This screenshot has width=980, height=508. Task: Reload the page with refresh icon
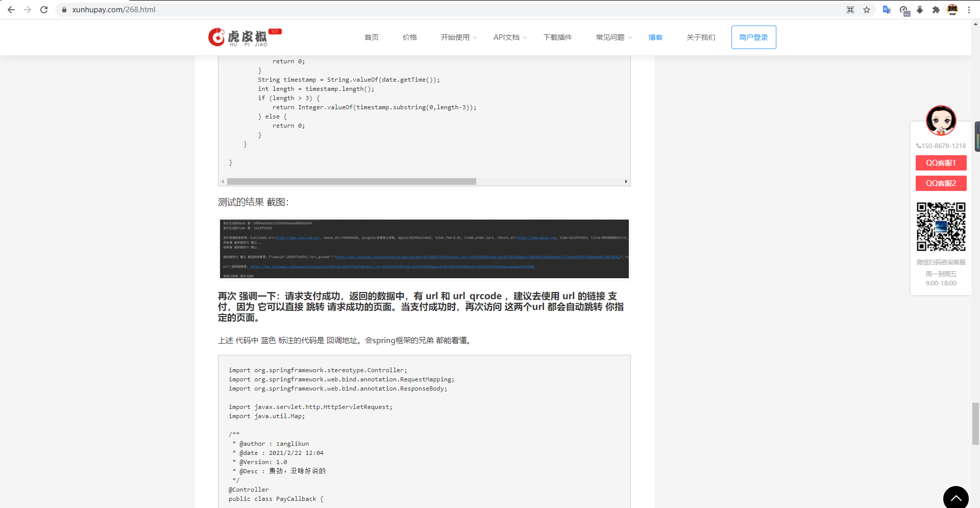[44, 10]
